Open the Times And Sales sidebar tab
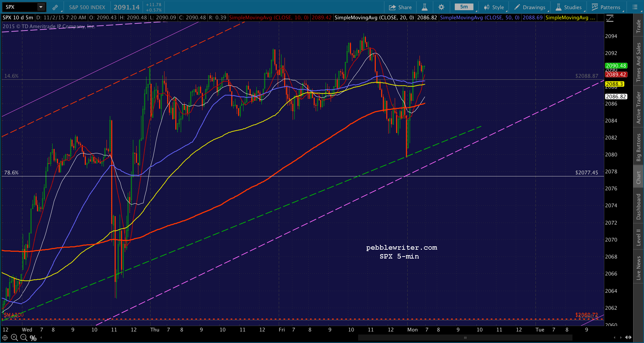Viewport: 644px width, 343px height. [x=639, y=62]
